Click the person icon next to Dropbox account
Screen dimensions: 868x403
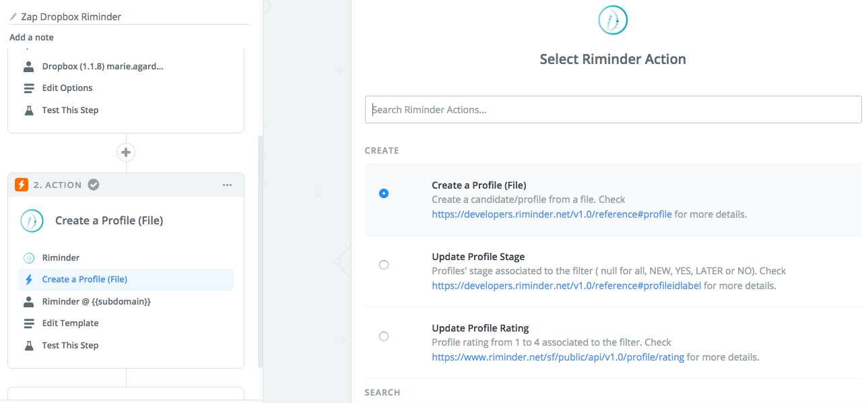(28, 66)
